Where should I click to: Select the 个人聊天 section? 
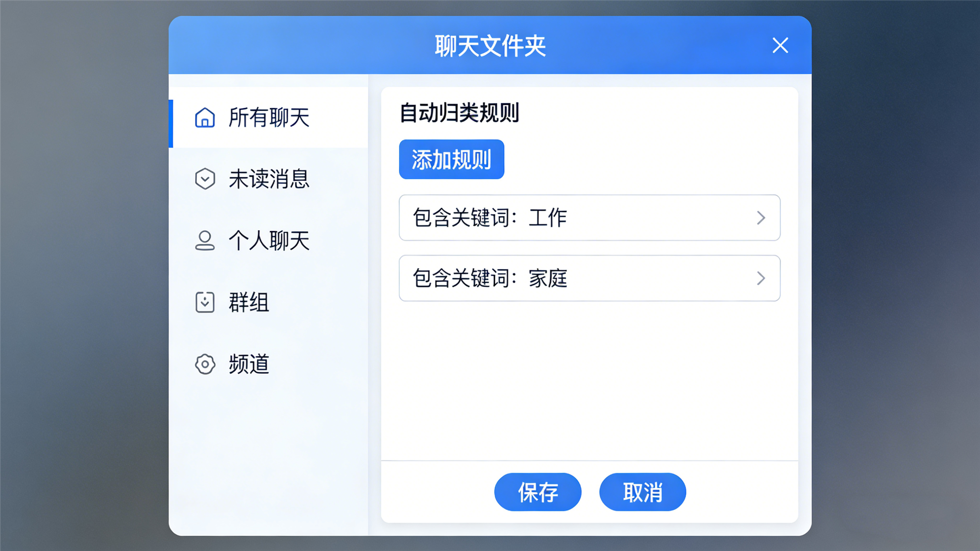(x=269, y=241)
